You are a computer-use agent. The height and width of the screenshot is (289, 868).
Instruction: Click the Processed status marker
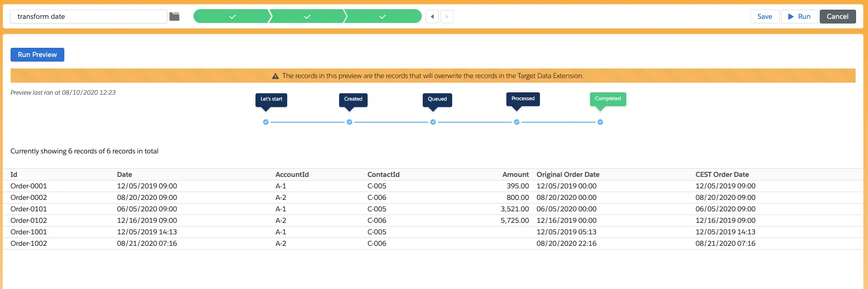pyautogui.click(x=522, y=99)
